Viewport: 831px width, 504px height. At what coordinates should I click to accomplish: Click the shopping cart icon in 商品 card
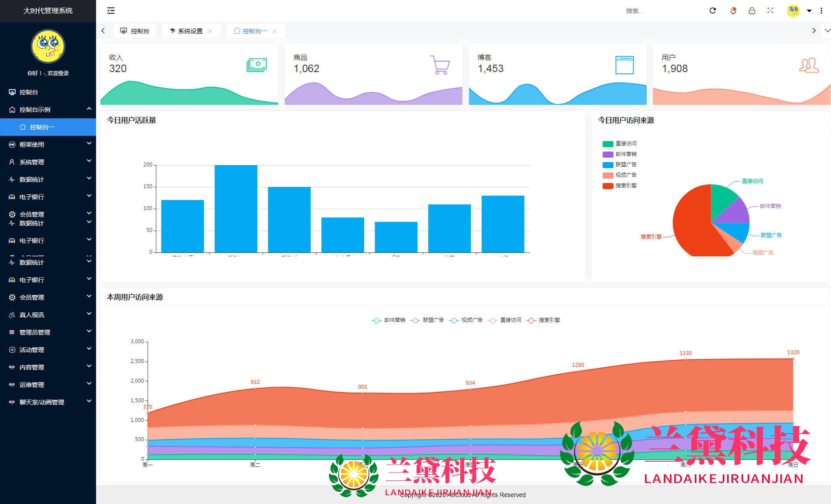click(x=440, y=65)
